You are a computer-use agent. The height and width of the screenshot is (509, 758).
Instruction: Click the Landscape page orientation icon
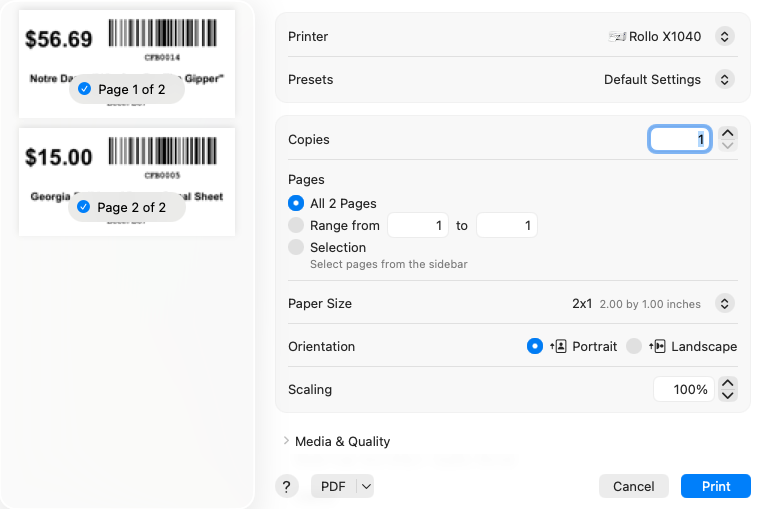[657, 346]
